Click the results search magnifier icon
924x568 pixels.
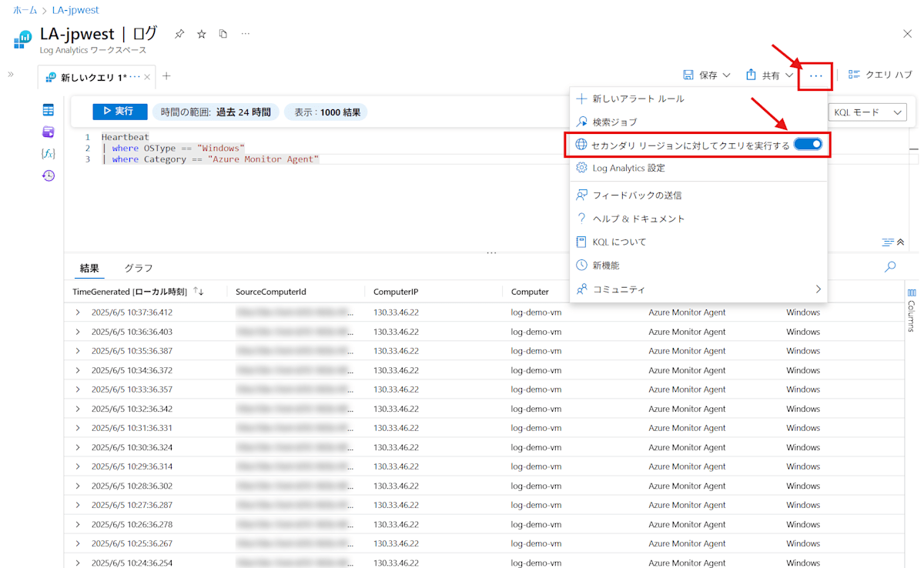890,267
